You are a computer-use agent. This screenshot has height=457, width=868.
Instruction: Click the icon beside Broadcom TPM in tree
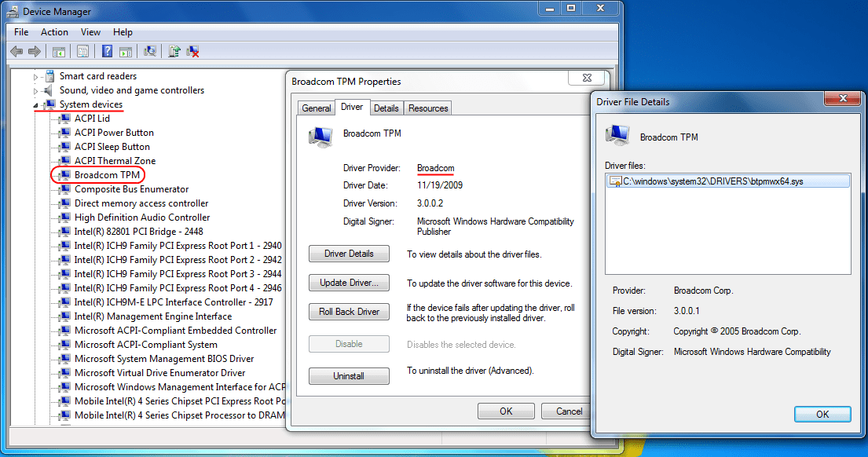click(x=64, y=175)
